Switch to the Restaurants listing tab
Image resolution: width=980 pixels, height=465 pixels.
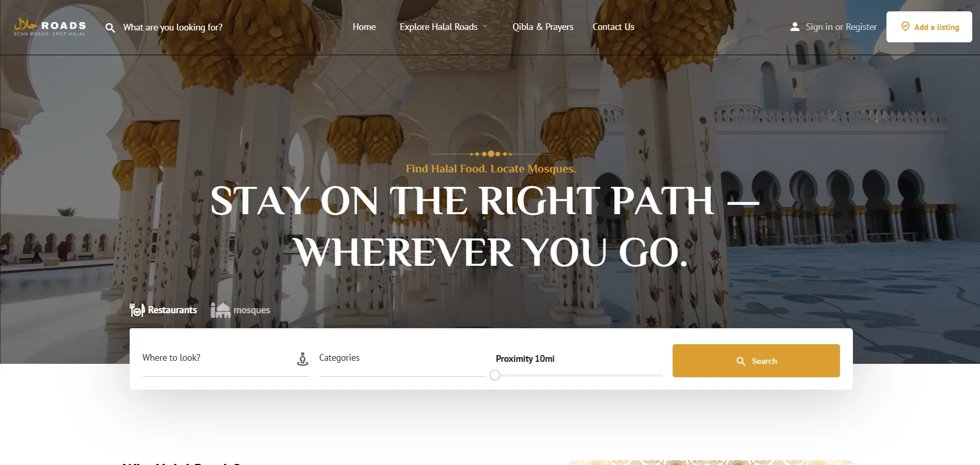click(x=163, y=310)
